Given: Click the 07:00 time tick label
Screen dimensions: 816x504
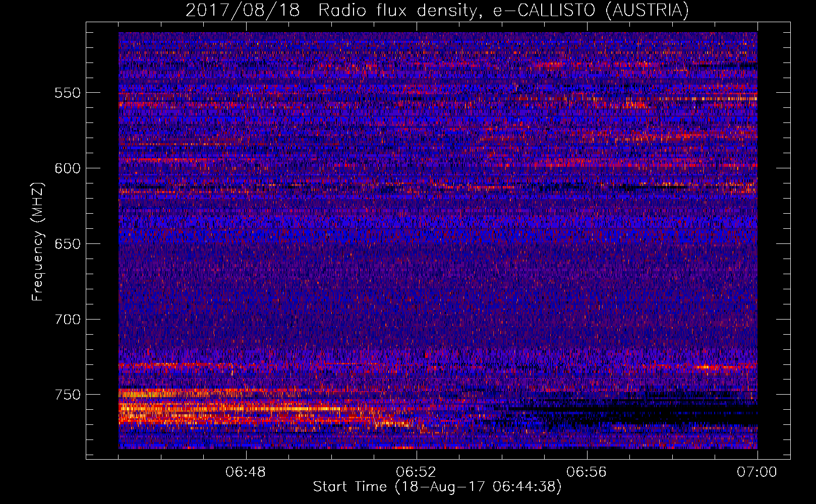Looking at the screenshot, I should click(757, 472).
